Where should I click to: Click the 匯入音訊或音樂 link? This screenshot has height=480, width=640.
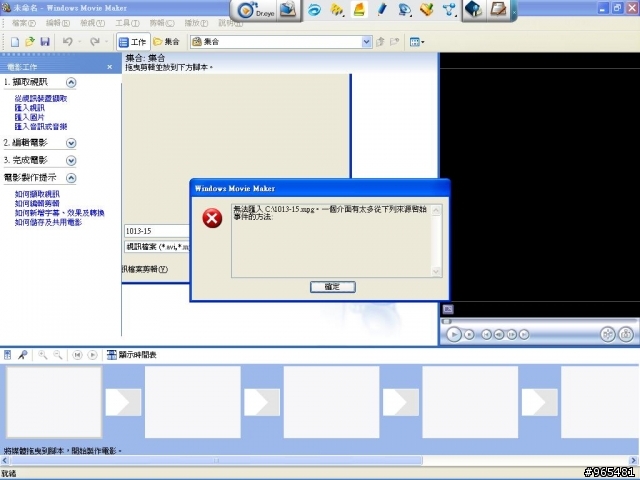41,127
